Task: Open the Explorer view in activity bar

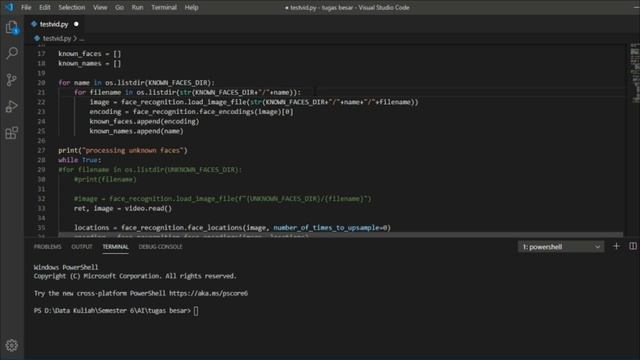Action: point(12,27)
